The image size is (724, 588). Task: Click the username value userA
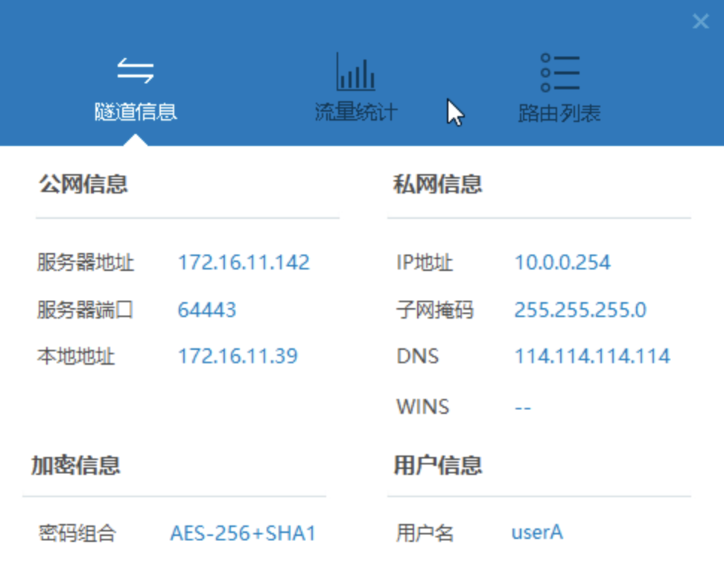(x=537, y=533)
